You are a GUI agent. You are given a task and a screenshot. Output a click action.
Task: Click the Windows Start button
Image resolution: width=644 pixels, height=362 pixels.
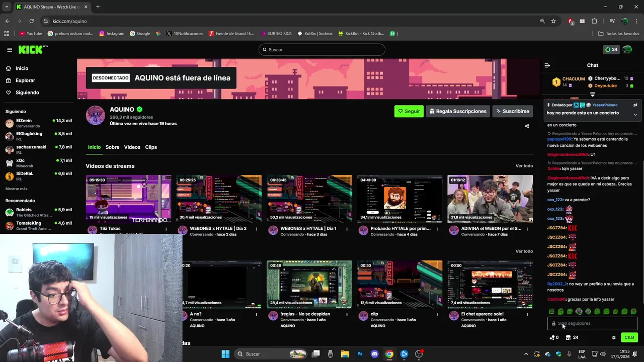pos(225,354)
